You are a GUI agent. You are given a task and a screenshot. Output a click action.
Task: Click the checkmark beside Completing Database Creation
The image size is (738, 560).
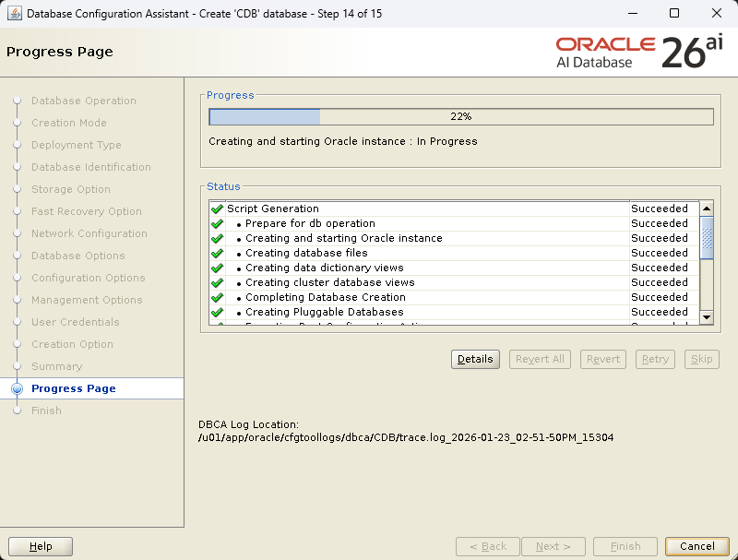[x=217, y=297]
